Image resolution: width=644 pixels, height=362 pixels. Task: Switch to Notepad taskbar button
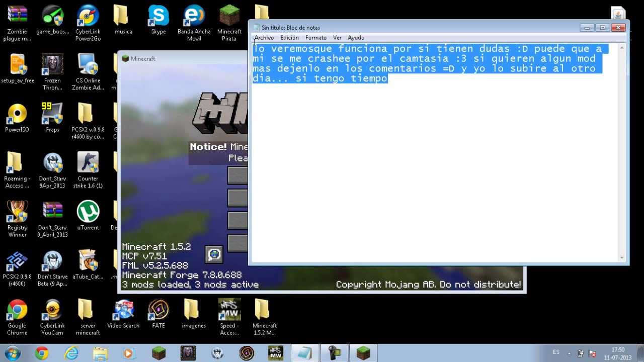pos(304,353)
